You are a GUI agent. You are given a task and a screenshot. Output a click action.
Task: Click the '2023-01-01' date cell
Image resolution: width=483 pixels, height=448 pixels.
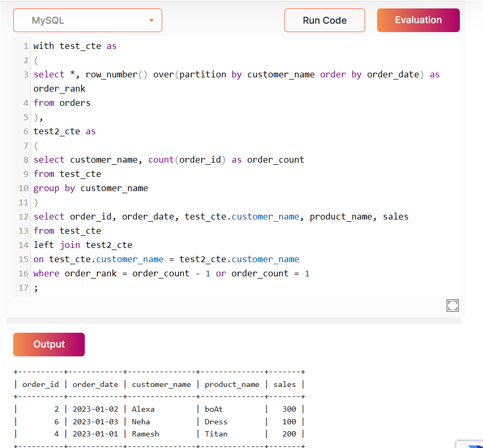click(x=95, y=434)
